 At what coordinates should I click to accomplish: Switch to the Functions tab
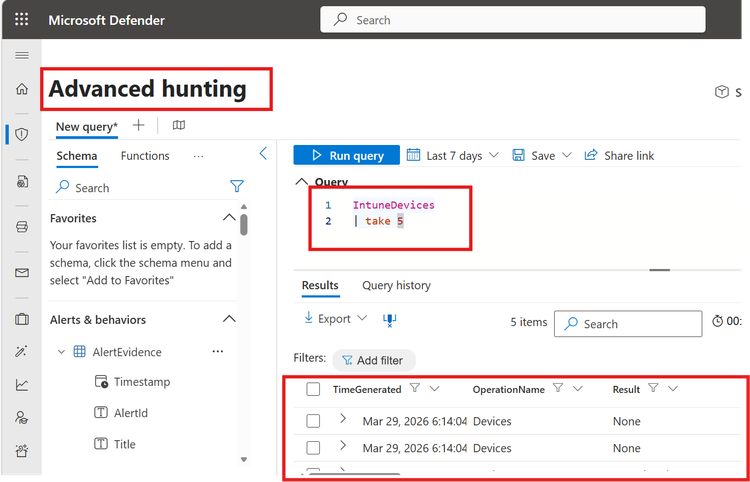(x=145, y=156)
